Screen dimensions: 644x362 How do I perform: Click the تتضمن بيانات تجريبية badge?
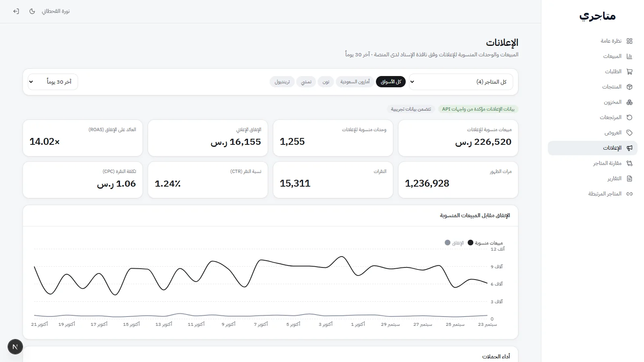411,109
